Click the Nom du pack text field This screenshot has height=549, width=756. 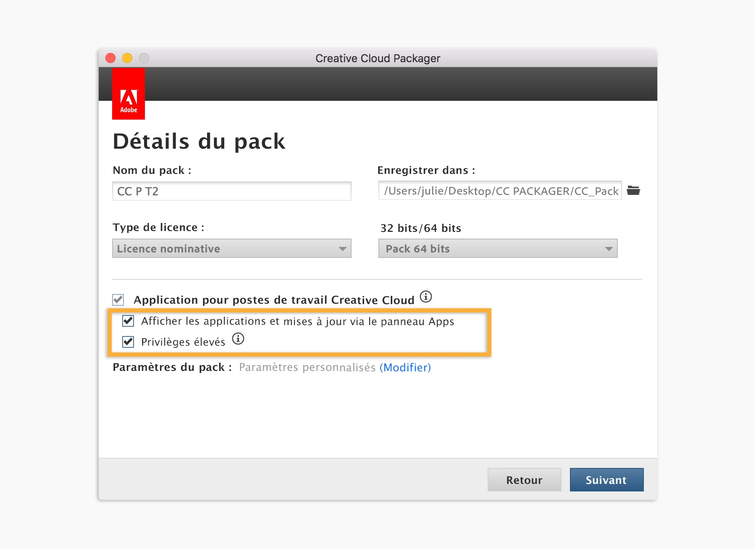pyautogui.click(x=231, y=192)
